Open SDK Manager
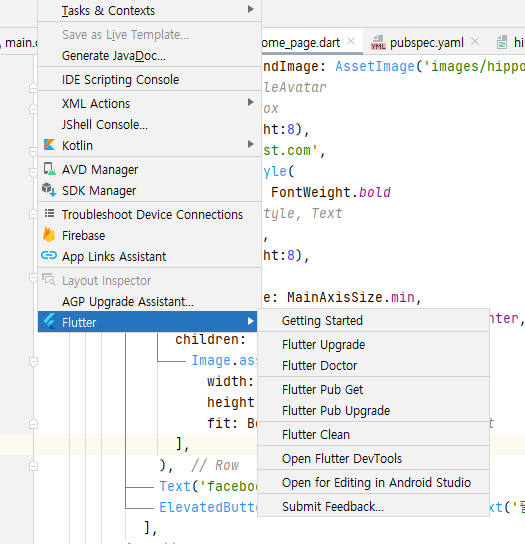This screenshot has height=544, width=525. [150, 190]
